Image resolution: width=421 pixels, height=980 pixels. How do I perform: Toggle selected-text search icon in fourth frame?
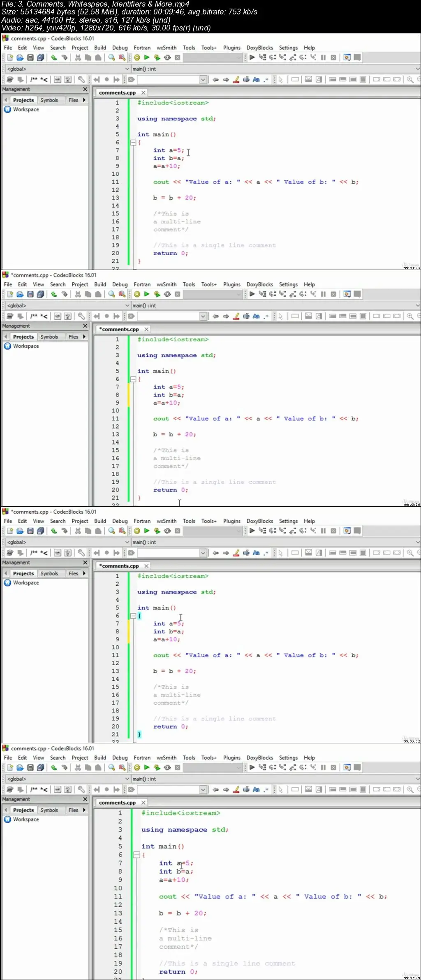point(246,789)
